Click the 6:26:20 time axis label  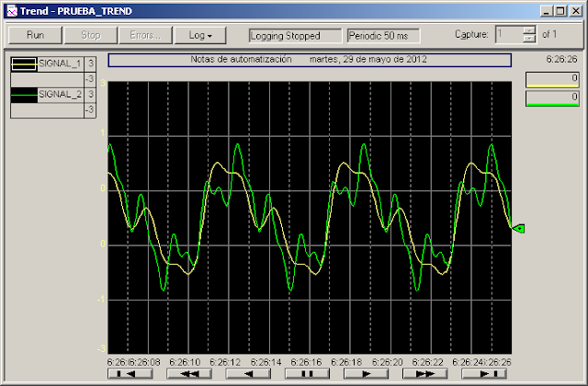[x=388, y=362]
